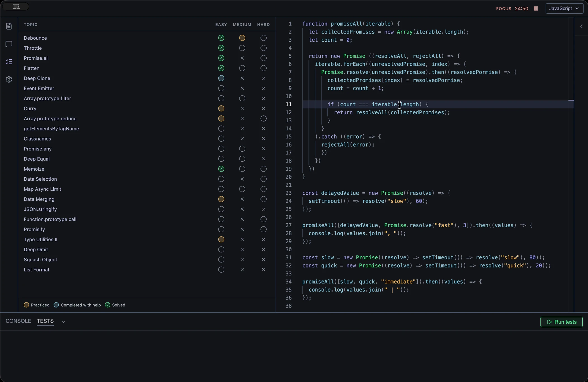This screenshot has height=382, width=588.
Task: Click the Map Async Limit topic name
Action: 42,189
